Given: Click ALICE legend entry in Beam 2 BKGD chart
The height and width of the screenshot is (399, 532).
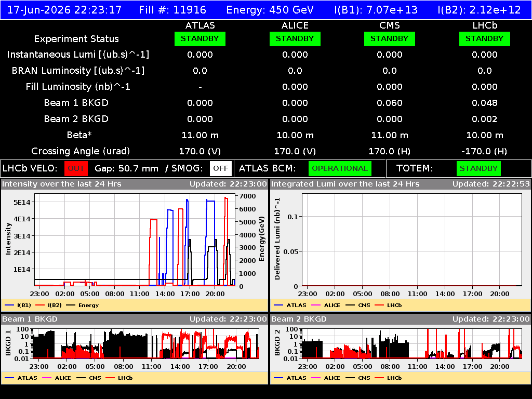Looking at the screenshot, I should [326, 378].
